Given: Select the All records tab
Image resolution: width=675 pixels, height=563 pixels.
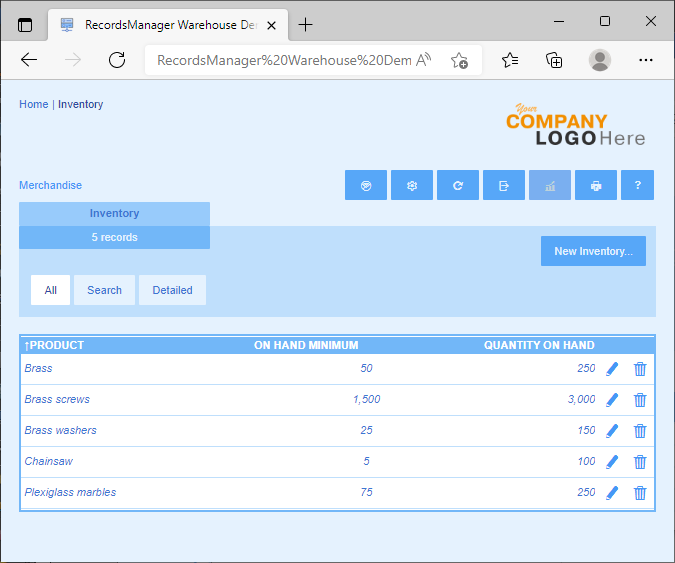Looking at the screenshot, I should point(50,290).
